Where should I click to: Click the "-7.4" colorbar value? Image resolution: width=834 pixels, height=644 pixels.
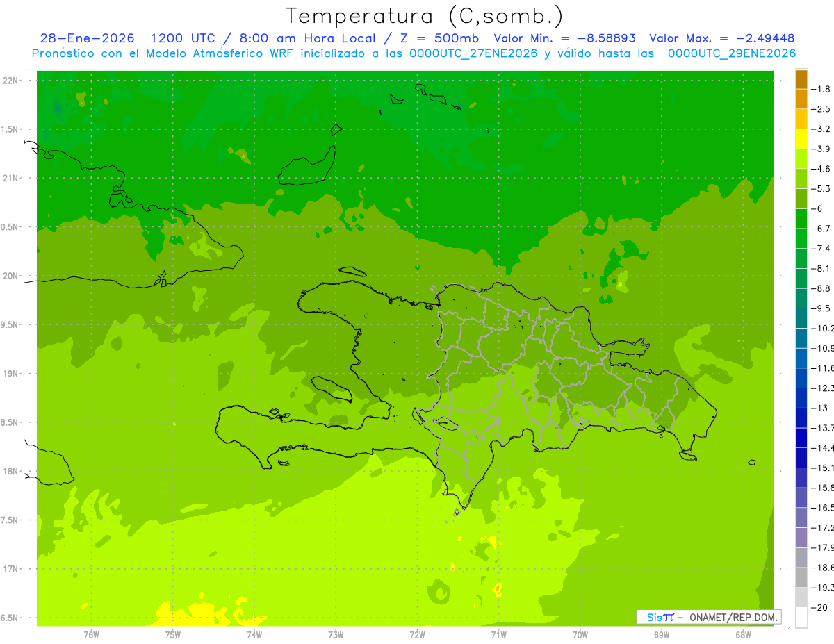coord(821,248)
